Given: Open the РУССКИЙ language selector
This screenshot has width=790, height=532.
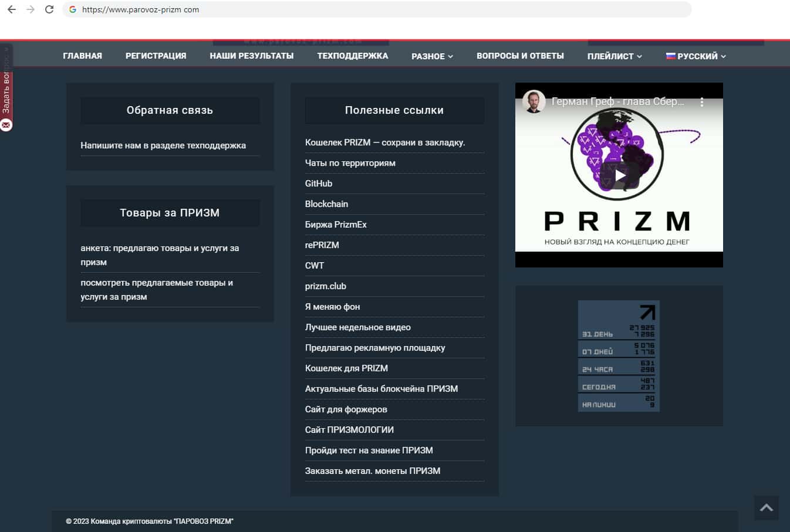Looking at the screenshot, I should pos(696,56).
